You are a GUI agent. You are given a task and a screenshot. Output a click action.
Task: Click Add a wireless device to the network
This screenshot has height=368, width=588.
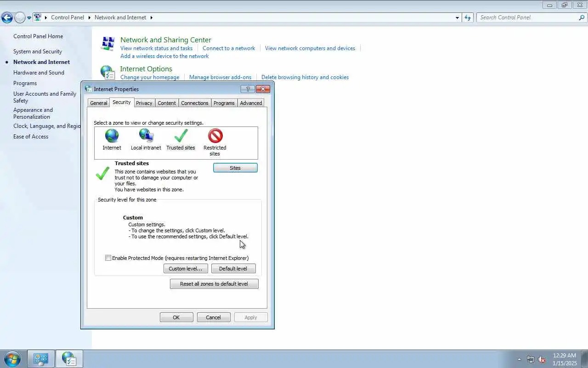click(164, 56)
